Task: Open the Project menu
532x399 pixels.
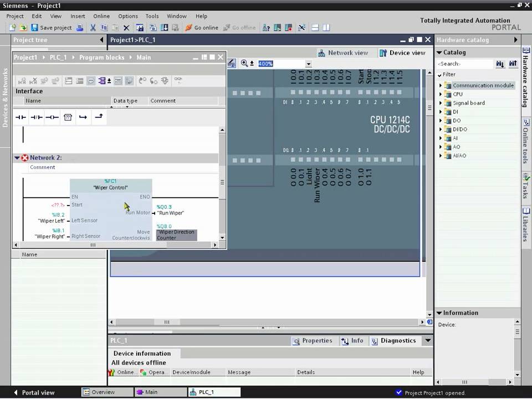Action: coord(15,16)
